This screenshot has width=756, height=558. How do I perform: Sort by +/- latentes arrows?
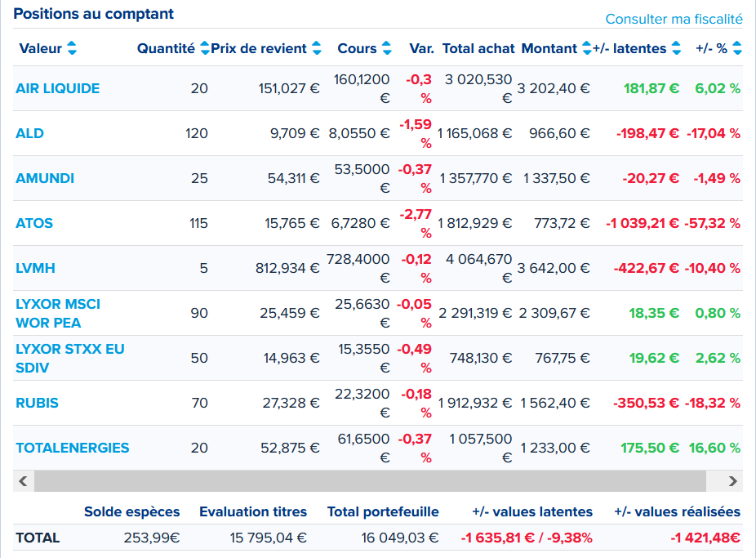click(x=677, y=48)
